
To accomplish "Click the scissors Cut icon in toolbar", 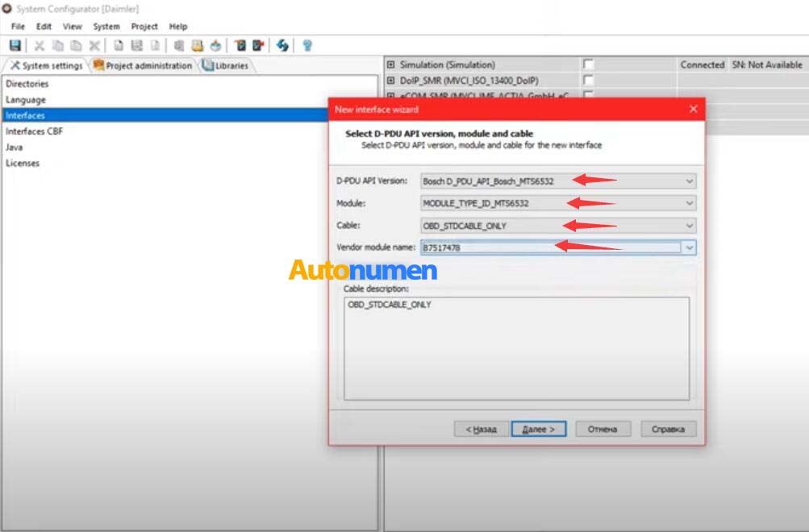I will pos(39,46).
